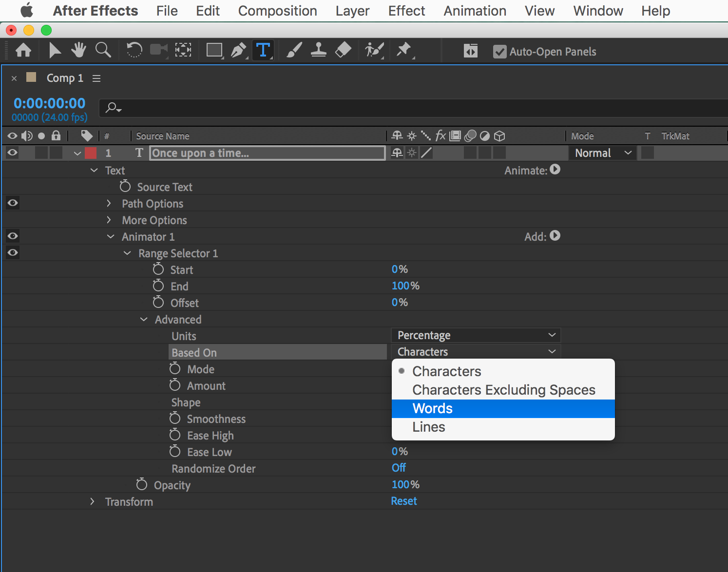The image size is (728, 572).
Task: Expand the Path Options group
Action: click(x=109, y=203)
